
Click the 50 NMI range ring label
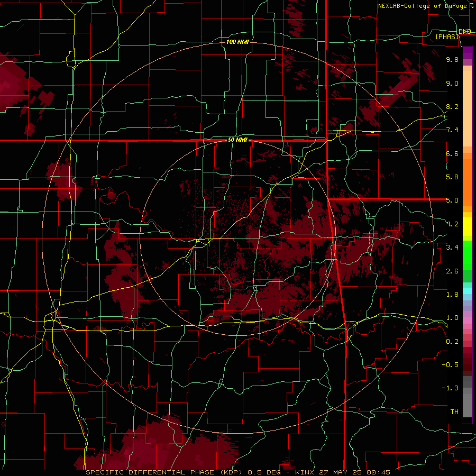point(237,140)
